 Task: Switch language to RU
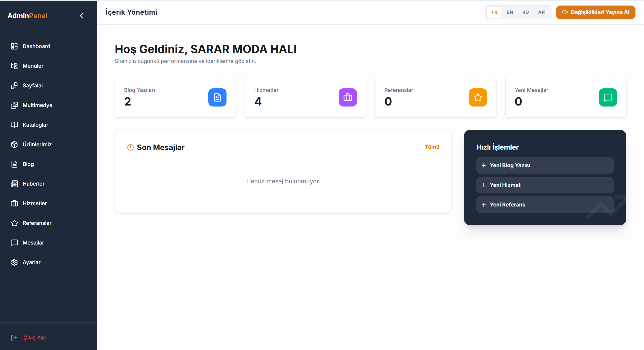[525, 12]
